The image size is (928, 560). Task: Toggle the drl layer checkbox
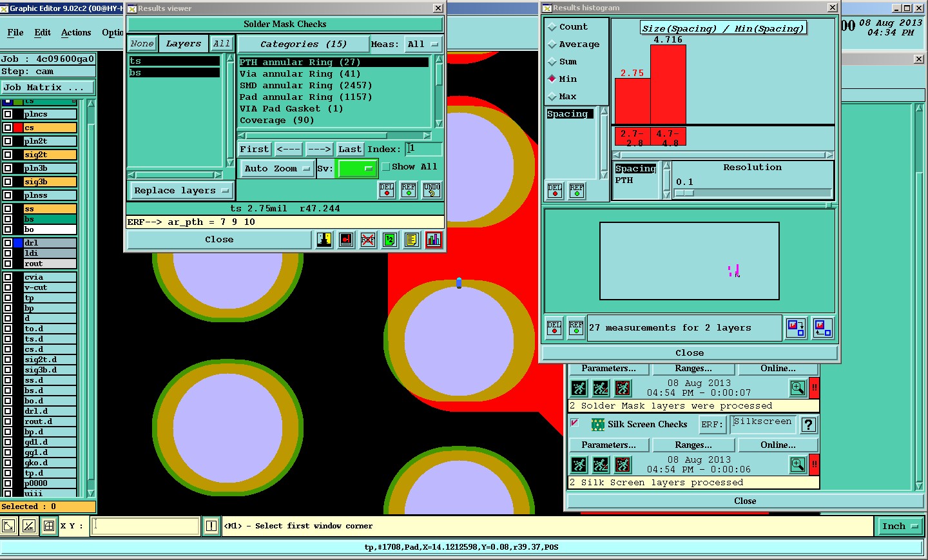point(8,243)
